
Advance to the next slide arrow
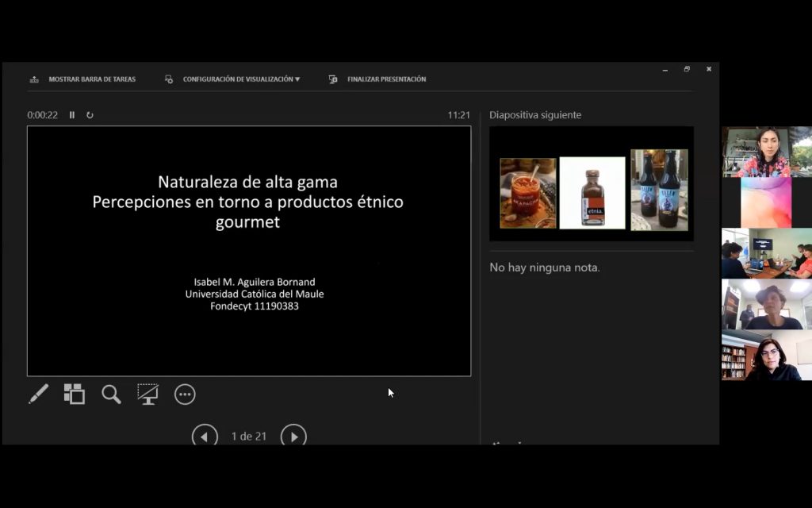coord(293,436)
